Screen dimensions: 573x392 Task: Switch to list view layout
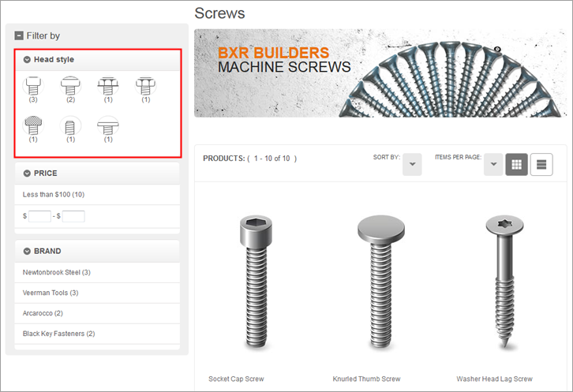541,164
